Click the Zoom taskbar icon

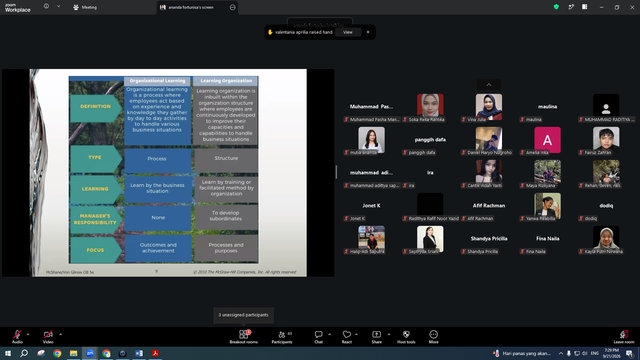(x=90, y=353)
